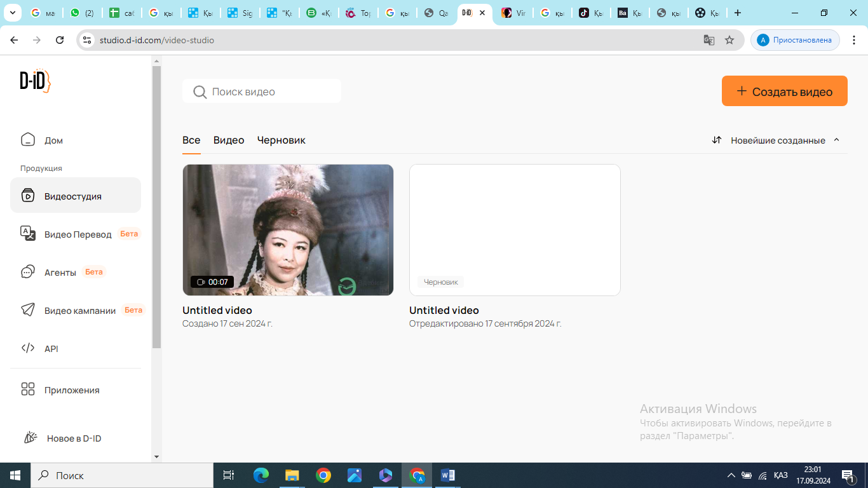Switch to the Черновик tab
The image size is (868, 488).
click(281, 140)
